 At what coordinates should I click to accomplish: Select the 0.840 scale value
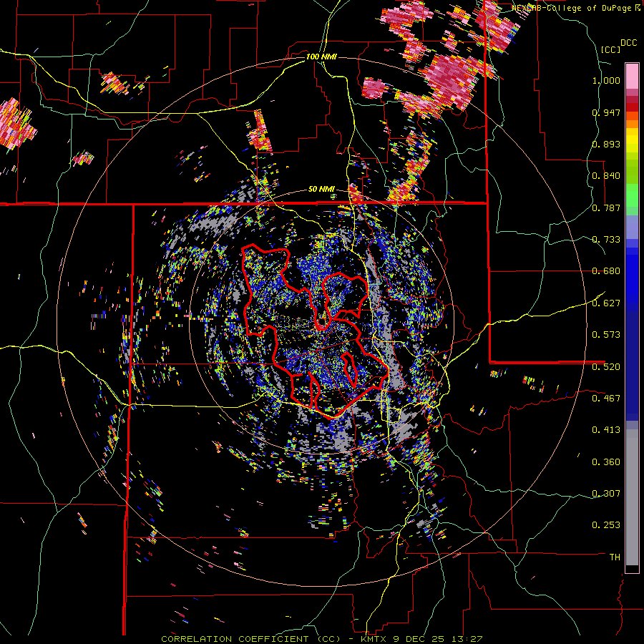click(x=606, y=176)
